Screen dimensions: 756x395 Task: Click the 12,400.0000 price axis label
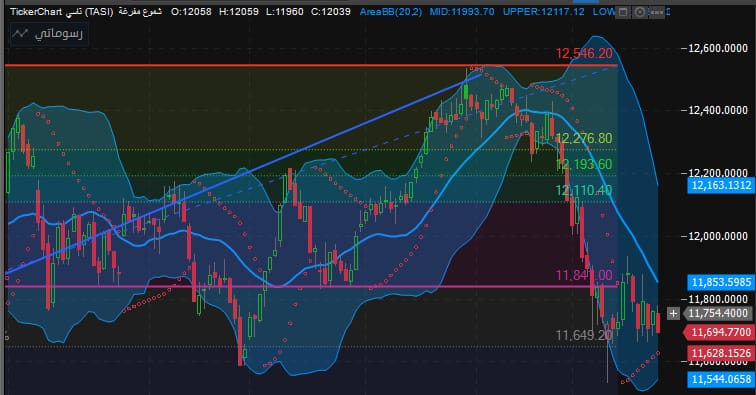[x=717, y=110]
